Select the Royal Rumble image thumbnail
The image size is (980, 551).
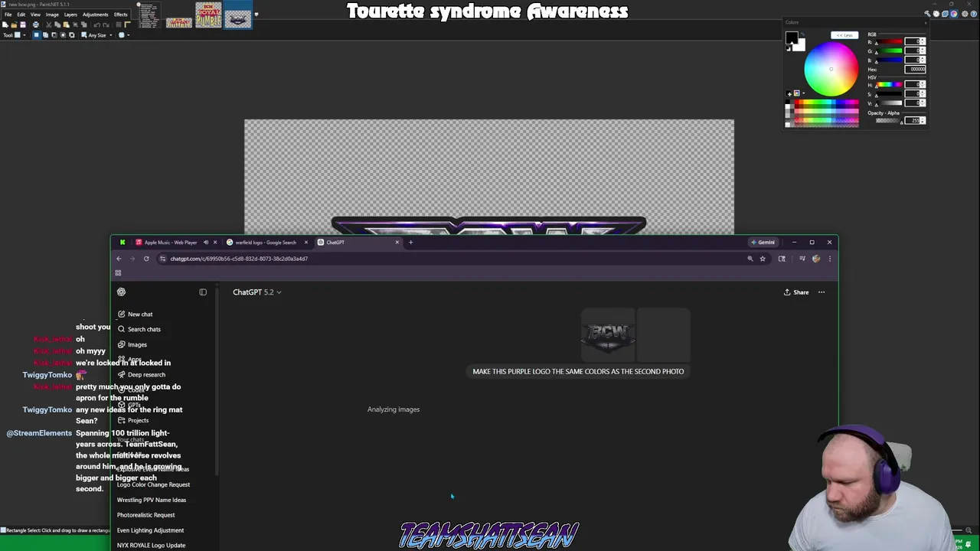[x=208, y=15]
